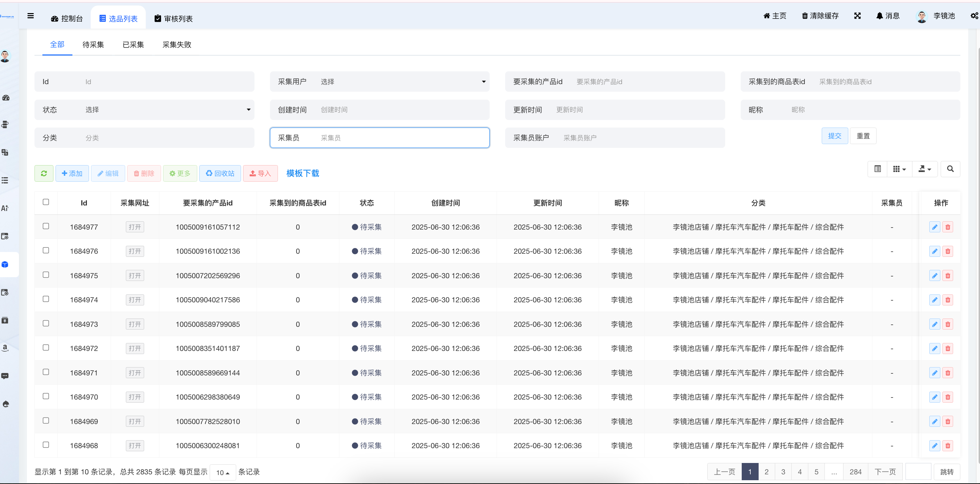980x484 pixels.
Task: Click the settings gears icon at top right
Action: click(x=974, y=16)
